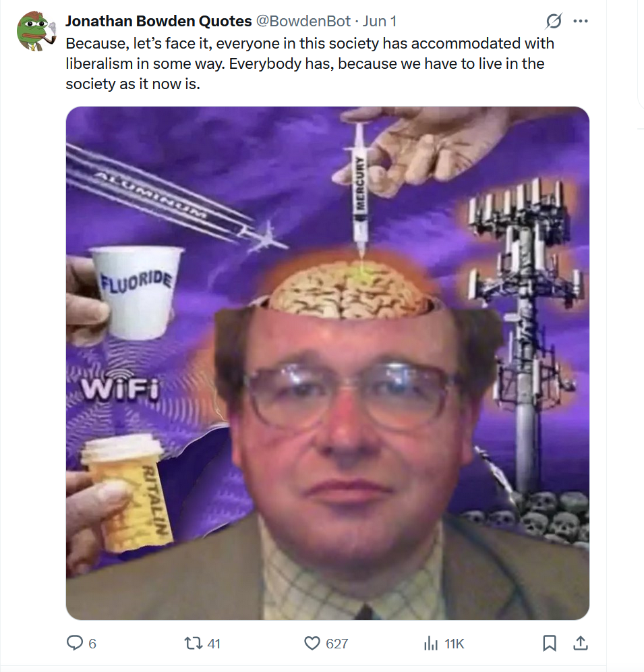644x672 pixels.
Task: Like the tweet with the heart icon
Action: click(312, 643)
